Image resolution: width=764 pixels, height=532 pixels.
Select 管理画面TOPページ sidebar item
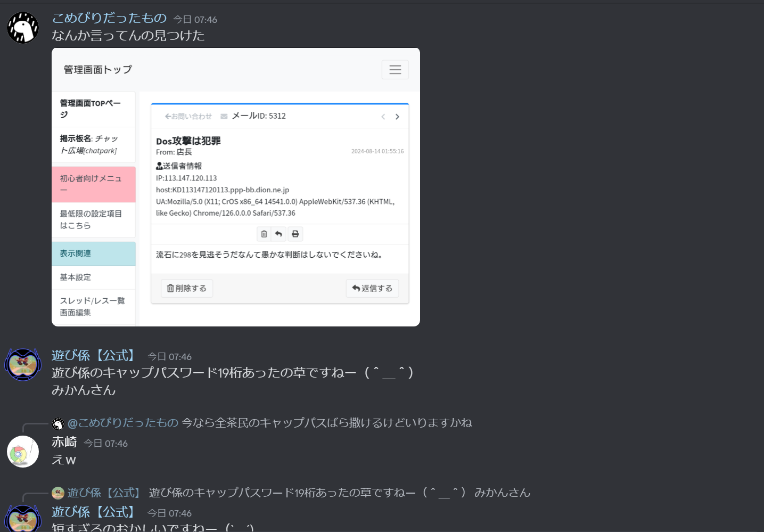pyautogui.click(x=94, y=109)
